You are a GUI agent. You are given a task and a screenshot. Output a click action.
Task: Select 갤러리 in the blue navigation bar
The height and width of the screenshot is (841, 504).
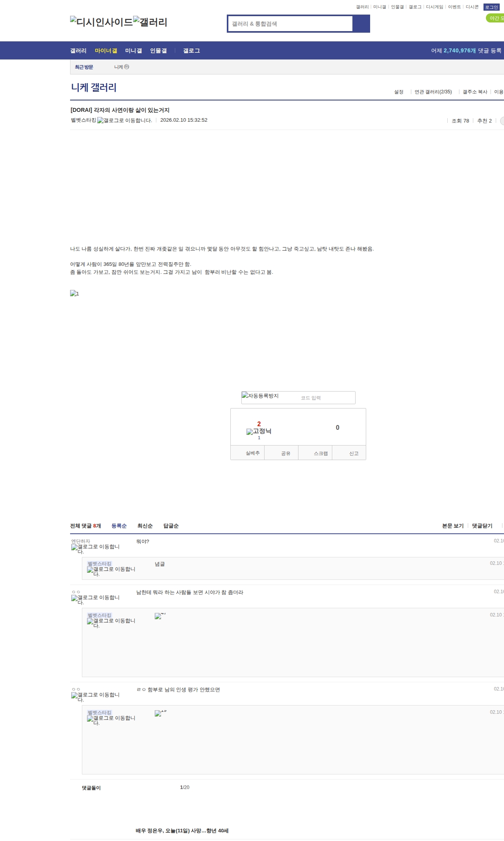tap(78, 51)
